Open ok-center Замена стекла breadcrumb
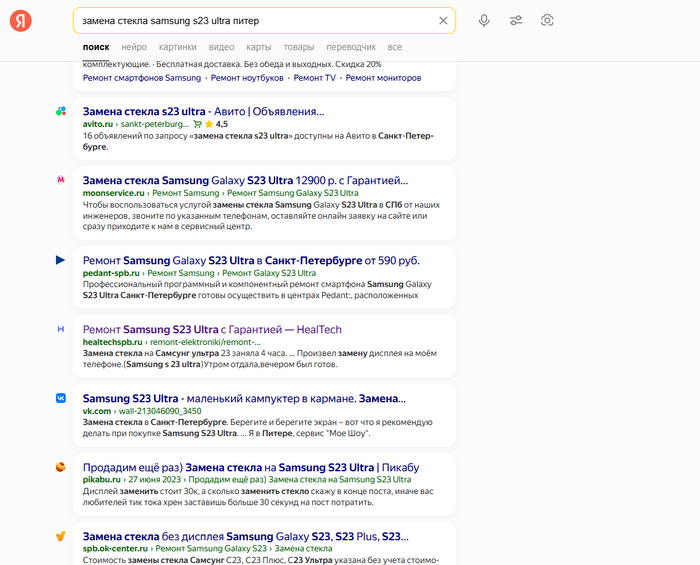Screen dimensions: 700x565 coord(303,548)
